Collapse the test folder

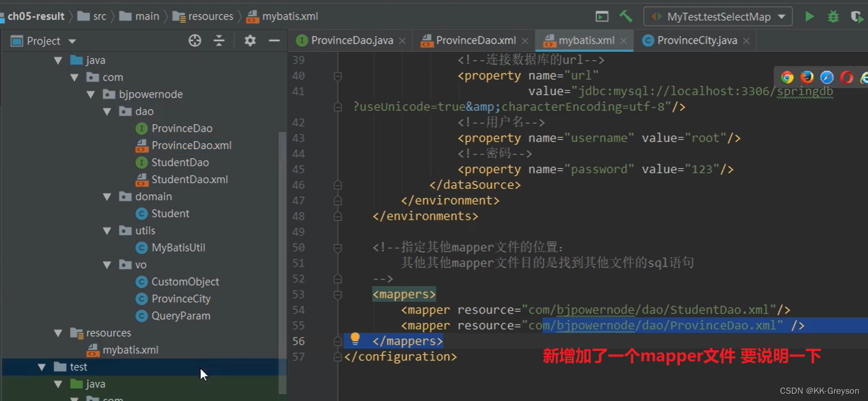pyautogui.click(x=42, y=367)
